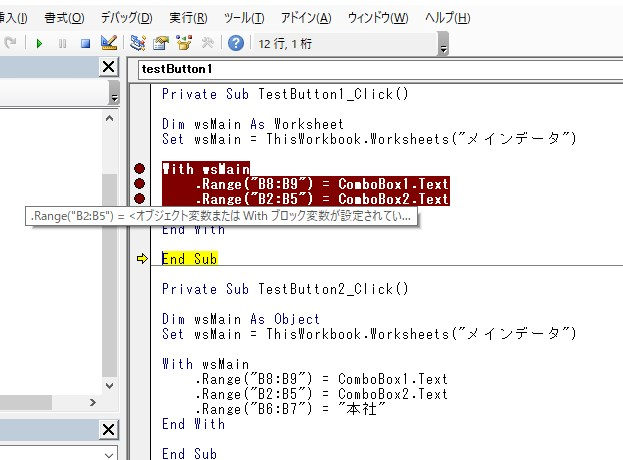The width and height of the screenshot is (623, 460).
Task: Close the lower left properties panel
Action: coord(108,429)
